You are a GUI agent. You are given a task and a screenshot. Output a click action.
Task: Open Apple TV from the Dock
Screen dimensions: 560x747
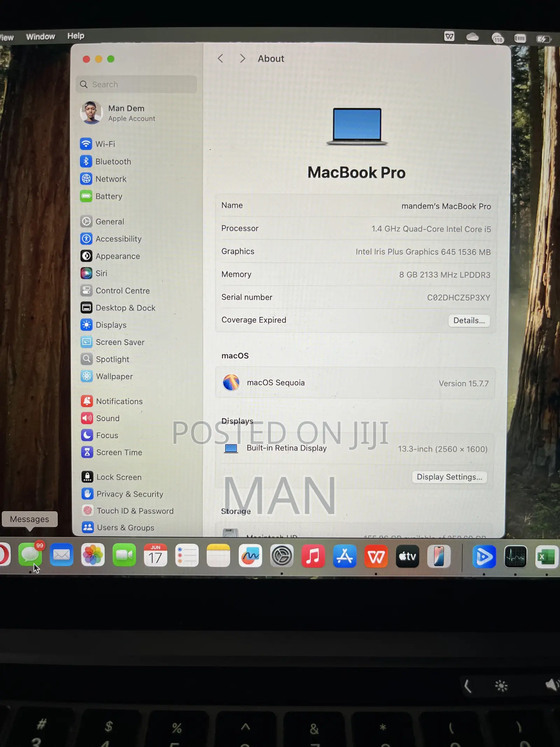(x=407, y=556)
